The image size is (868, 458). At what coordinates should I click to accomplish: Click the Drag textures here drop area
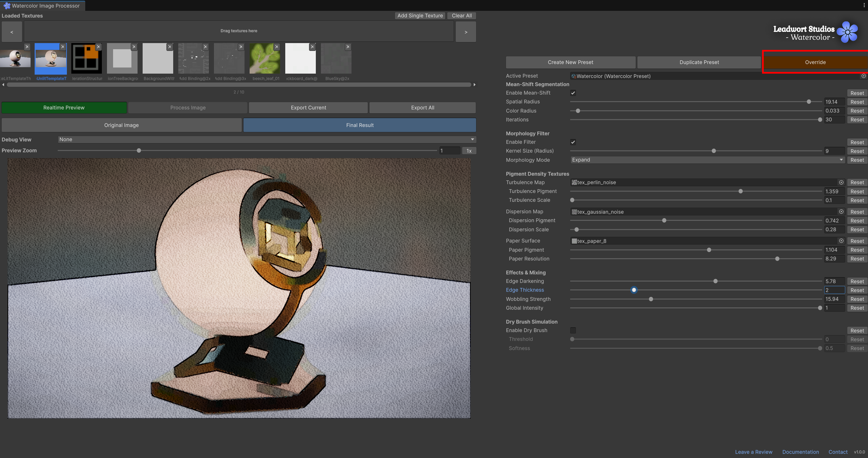(x=239, y=31)
